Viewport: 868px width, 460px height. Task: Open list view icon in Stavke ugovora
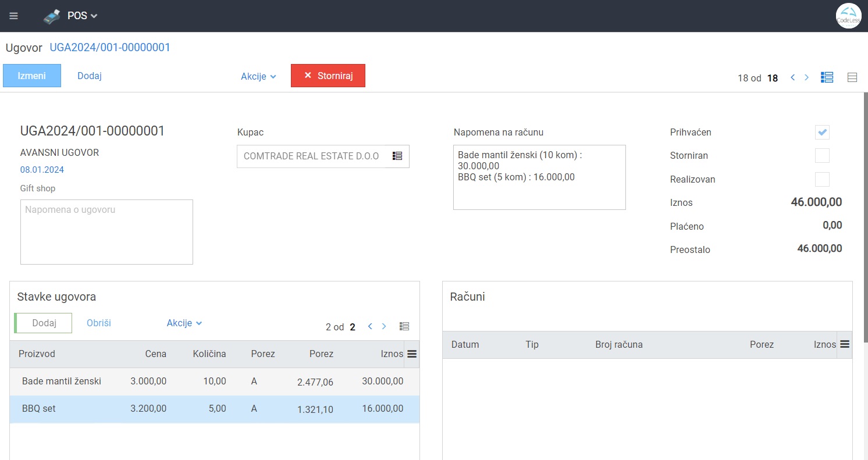point(404,326)
